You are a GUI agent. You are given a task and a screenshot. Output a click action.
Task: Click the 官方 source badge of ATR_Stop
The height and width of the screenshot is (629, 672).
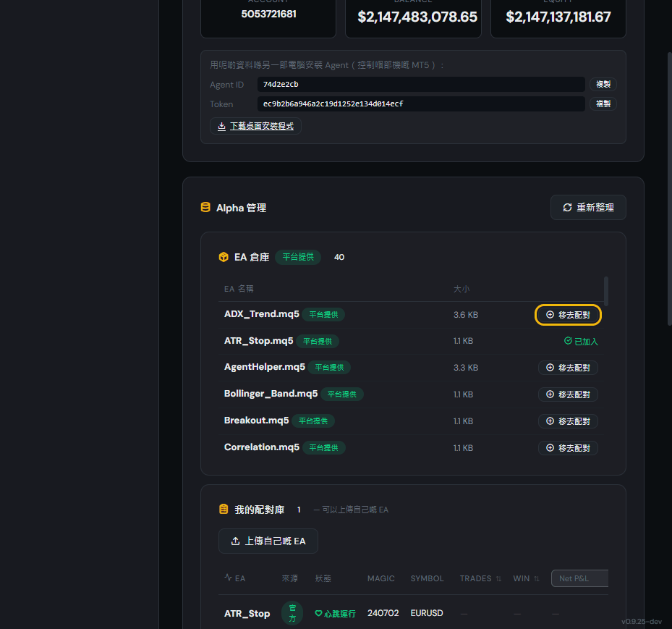292,613
